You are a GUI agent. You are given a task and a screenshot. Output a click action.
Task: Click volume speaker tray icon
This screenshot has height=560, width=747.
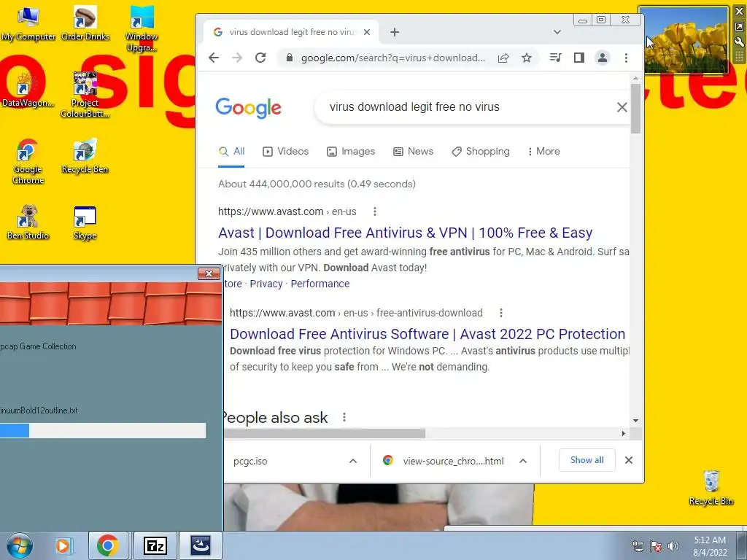click(x=673, y=546)
